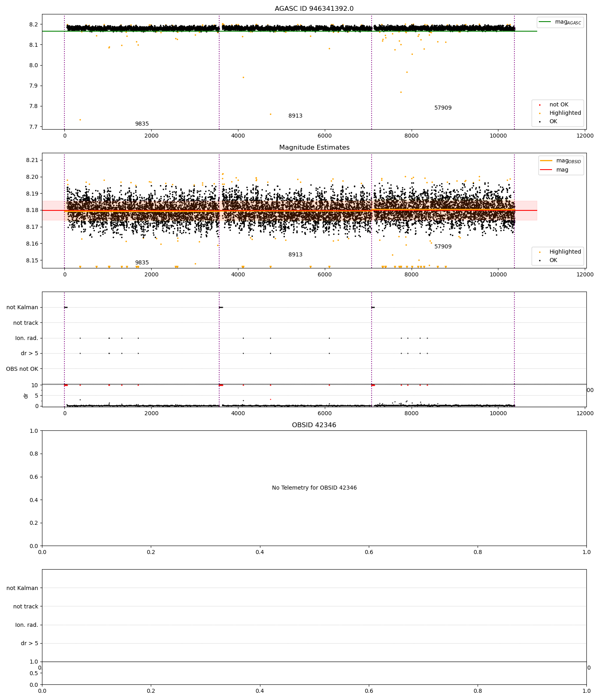Click the orange outlier near 7.94 in the top plot
The image size is (600, 700).
(243, 77)
